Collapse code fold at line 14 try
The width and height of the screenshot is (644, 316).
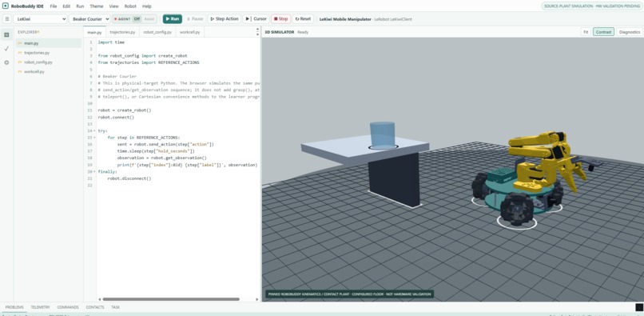click(94, 131)
